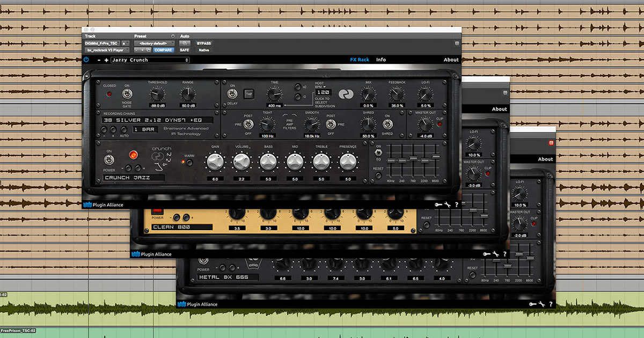Toggle the BYPASS button
644x338 pixels.
tap(204, 43)
